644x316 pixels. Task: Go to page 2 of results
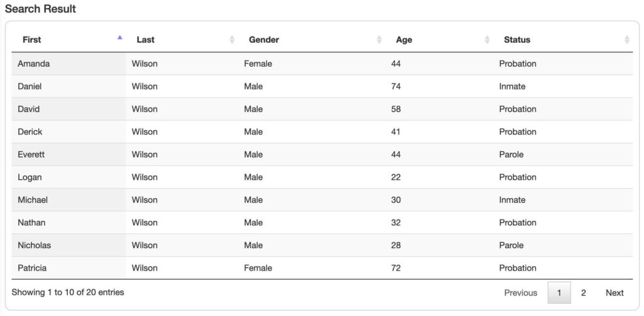[x=584, y=293]
